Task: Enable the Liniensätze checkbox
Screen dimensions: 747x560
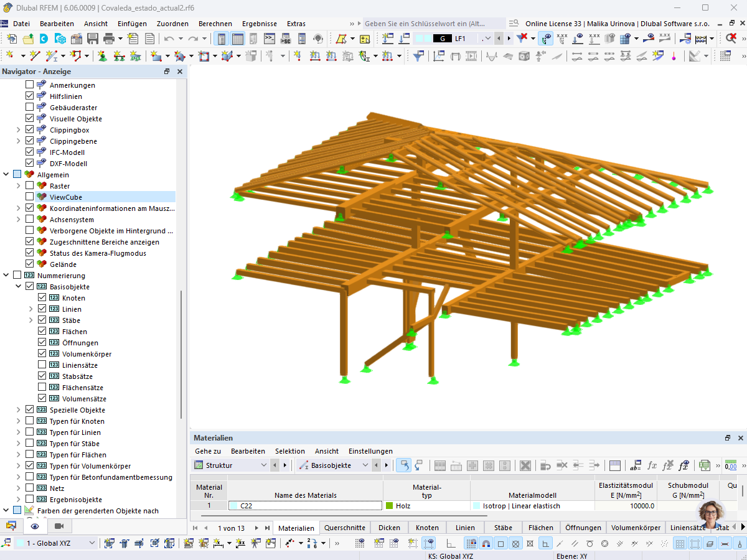Action: click(x=42, y=365)
